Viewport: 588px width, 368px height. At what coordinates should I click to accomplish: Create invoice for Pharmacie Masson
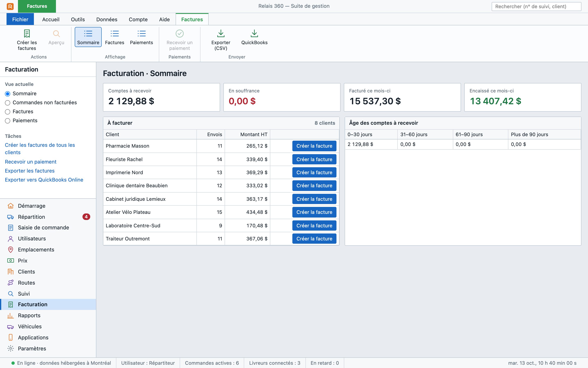click(314, 146)
